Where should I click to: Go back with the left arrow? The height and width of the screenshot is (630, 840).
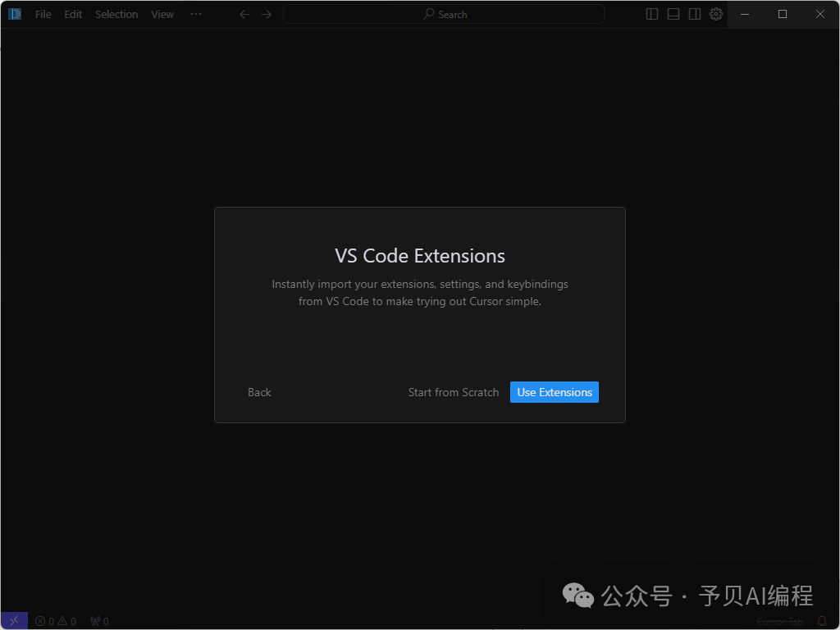pyautogui.click(x=244, y=15)
